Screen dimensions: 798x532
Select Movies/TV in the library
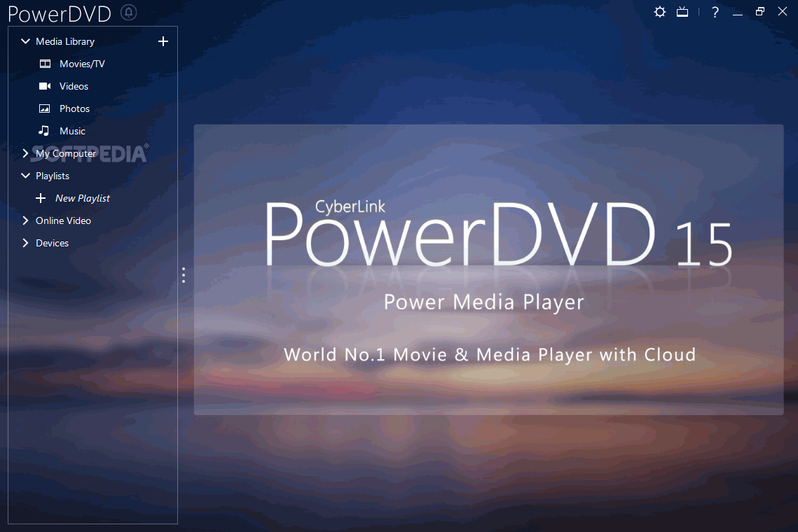click(82, 64)
